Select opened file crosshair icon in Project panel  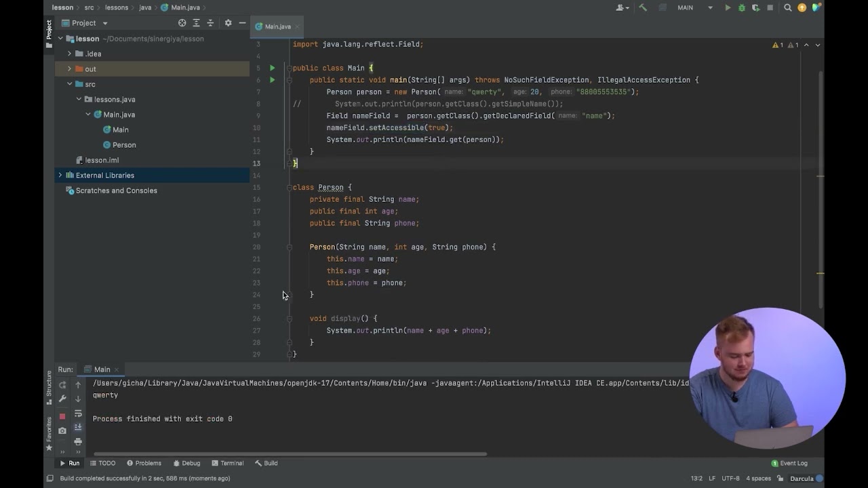coord(182,22)
